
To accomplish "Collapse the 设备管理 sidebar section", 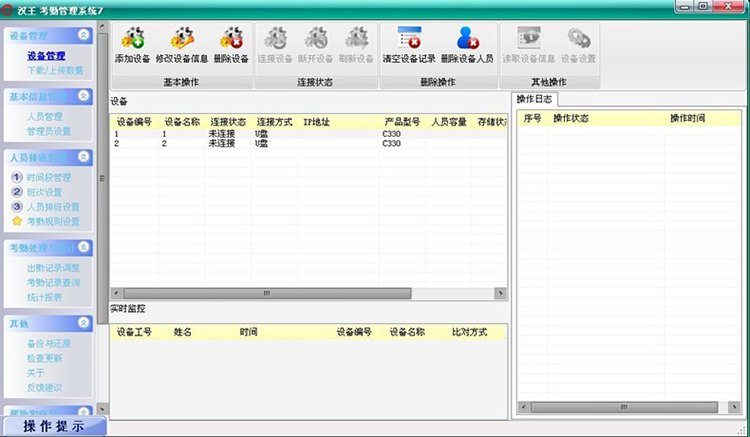I will tap(83, 35).
